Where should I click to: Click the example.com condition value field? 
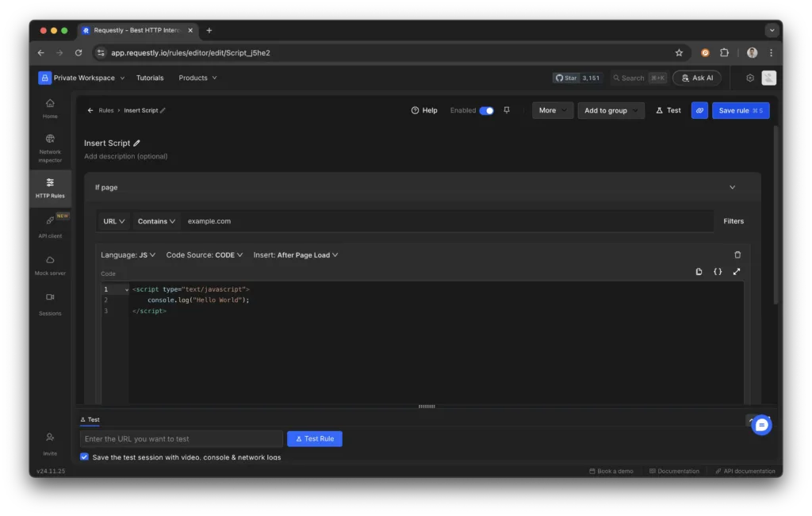point(449,221)
